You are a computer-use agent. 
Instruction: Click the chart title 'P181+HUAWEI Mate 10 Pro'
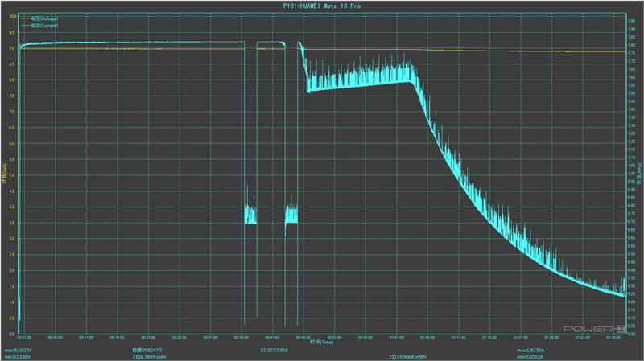tap(322, 6)
